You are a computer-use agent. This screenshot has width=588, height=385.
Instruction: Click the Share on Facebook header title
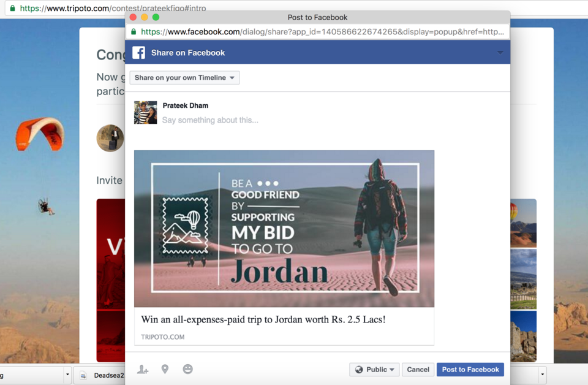[188, 53]
